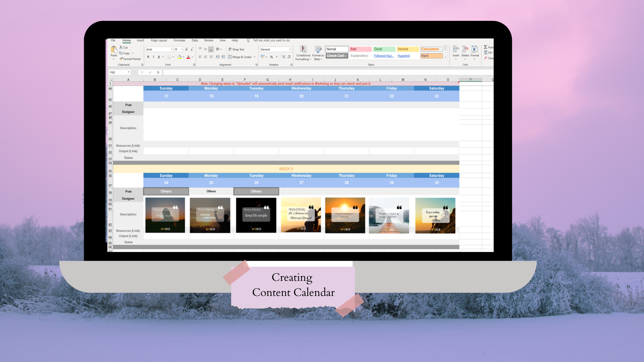Click the Conditional Formatting icon
Viewport: 644px width, 362px height.
point(303,50)
